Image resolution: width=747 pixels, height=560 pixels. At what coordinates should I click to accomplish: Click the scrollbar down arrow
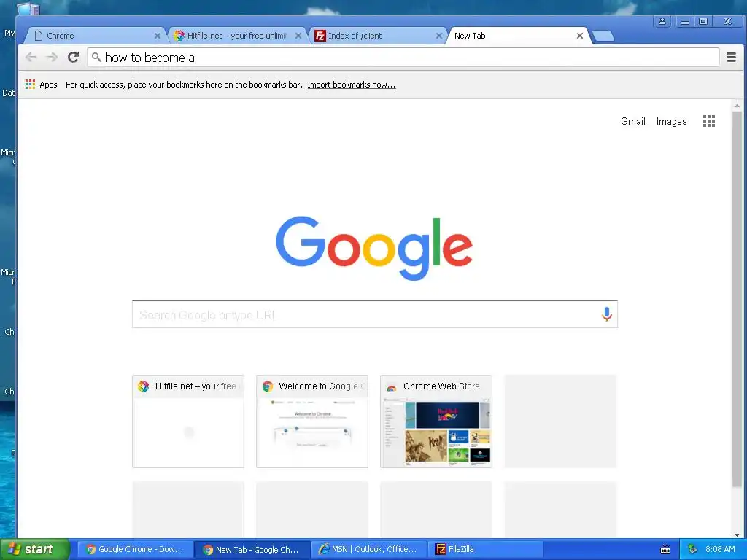pos(737,534)
